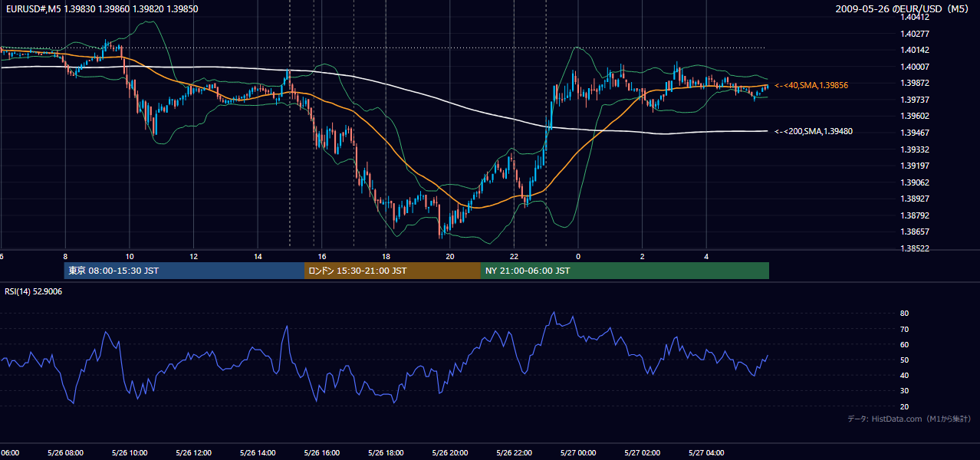Click the bottom time label 5/26 16:00

pos(321,453)
